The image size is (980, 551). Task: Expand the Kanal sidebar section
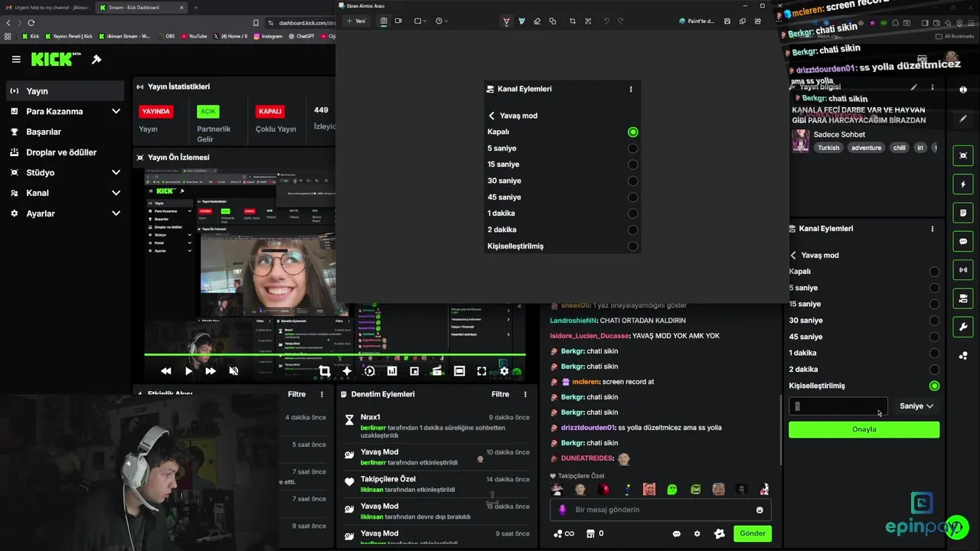[x=116, y=193]
